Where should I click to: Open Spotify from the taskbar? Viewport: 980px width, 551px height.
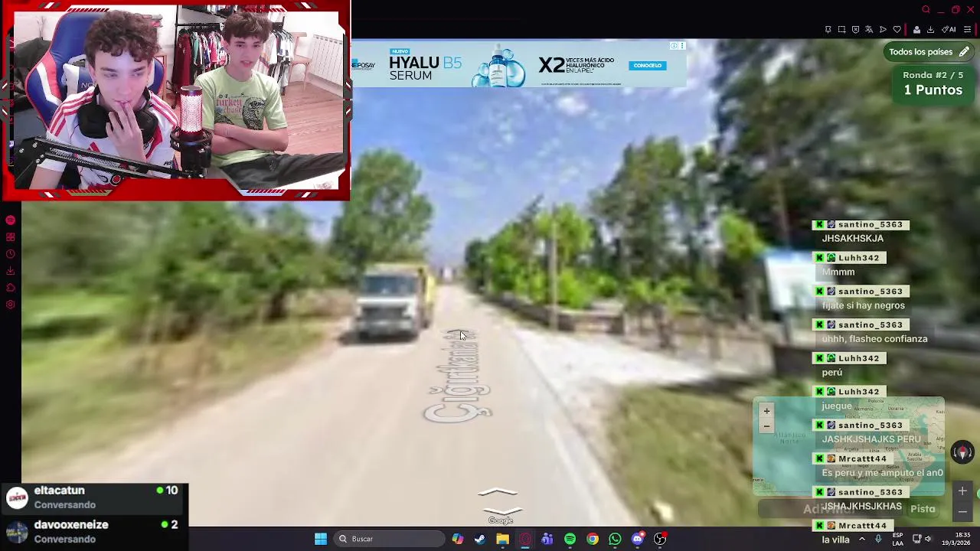[570, 539]
